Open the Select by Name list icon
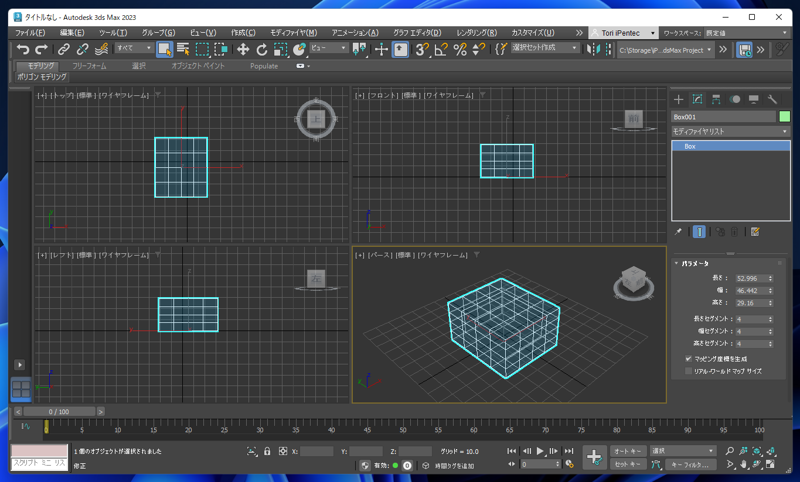Screen dimensions: 800x482 tap(183, 49)
